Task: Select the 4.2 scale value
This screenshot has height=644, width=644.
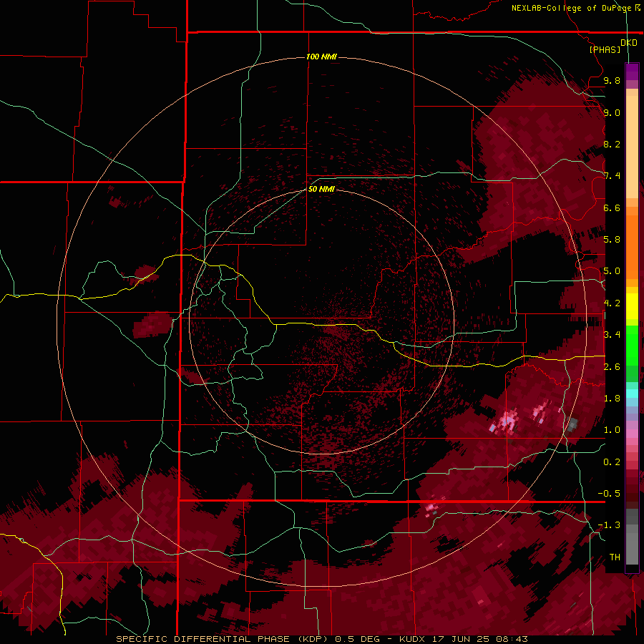Action: [x=612, y=303]
